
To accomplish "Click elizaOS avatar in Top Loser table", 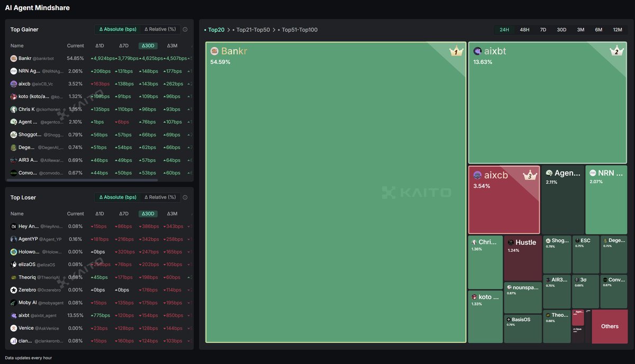I will (14, 265).
